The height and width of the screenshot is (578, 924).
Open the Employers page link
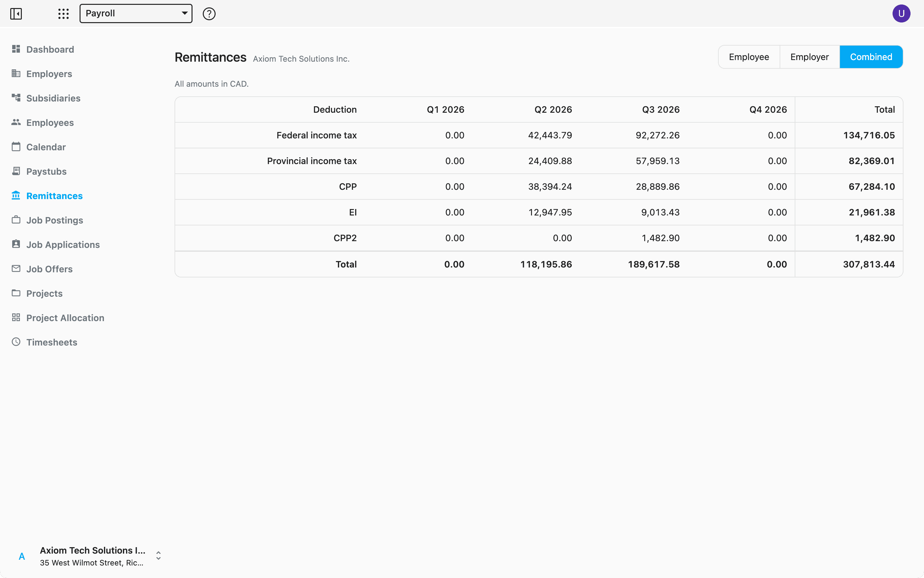[49, 74]
